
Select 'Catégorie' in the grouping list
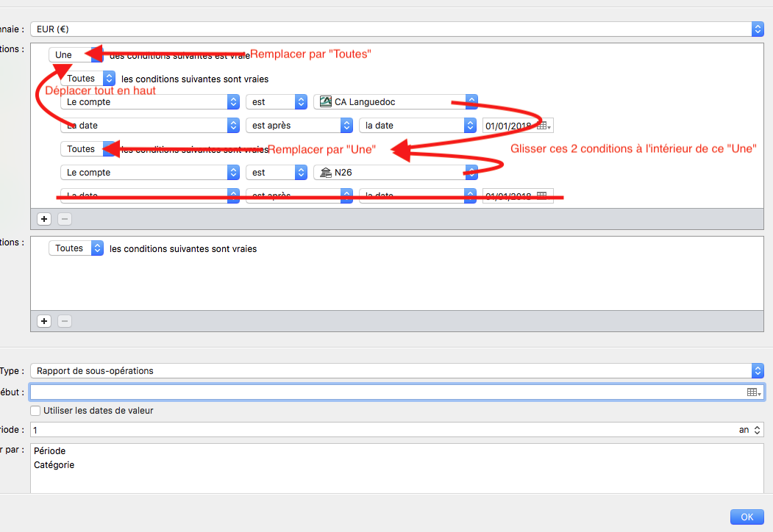click(54, 465)
